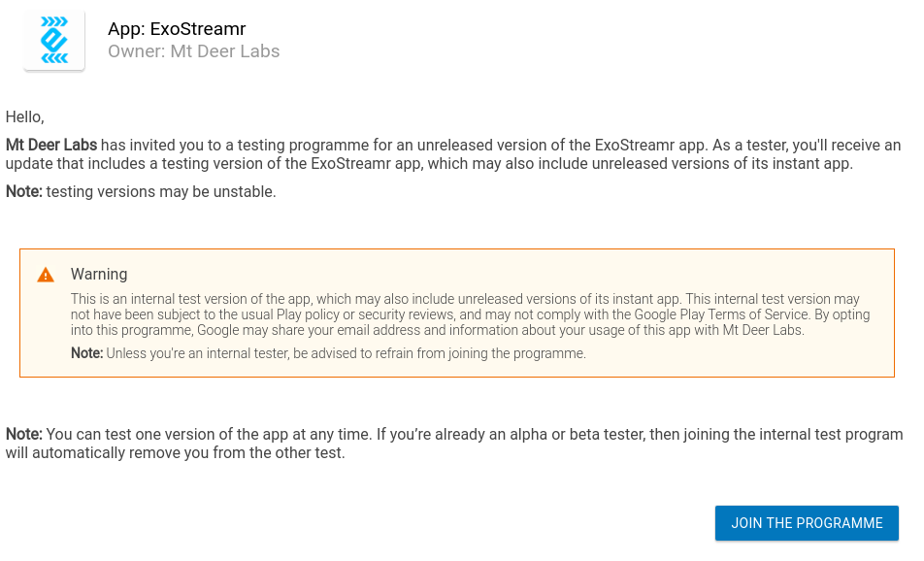Viewport: 924px width, 561px height.
Task: Click bold "Mt Deer Labs" starting the invitation
Action: 51,145
